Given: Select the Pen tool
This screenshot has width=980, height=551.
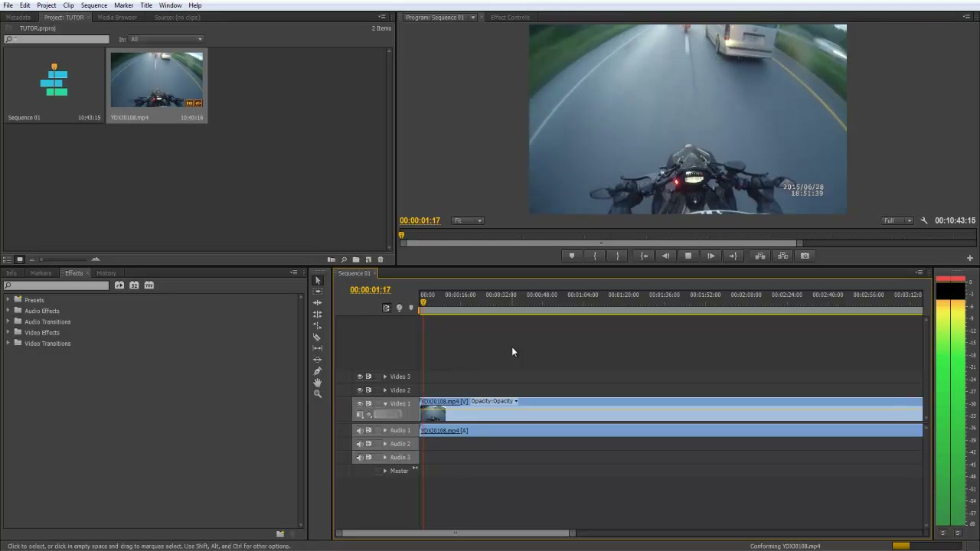Looking at the screenshot, I should coord(318,371).
